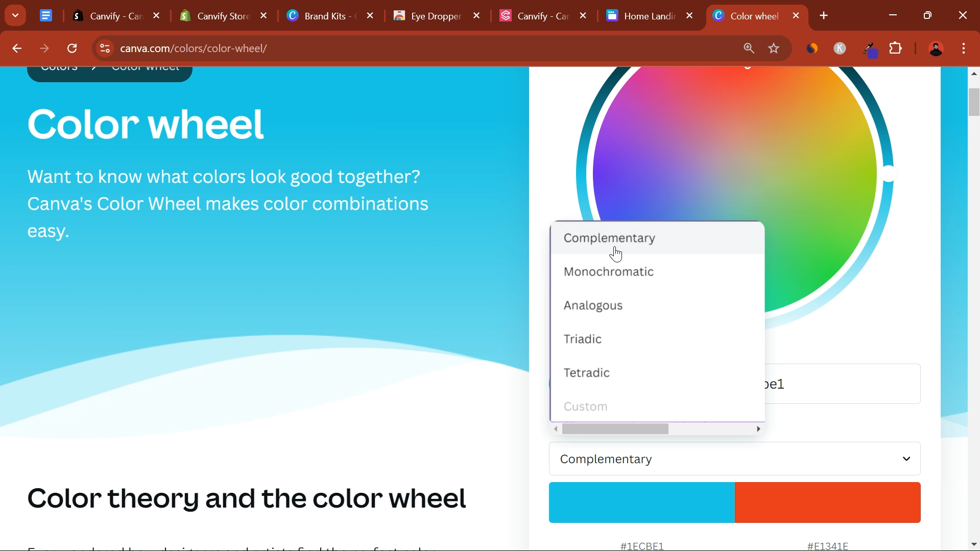Click the page vertical scrollbar thumb
Image resolution: width=980 pixels, height=551 pixels.
pyautogui.click(x=974, y=102)
